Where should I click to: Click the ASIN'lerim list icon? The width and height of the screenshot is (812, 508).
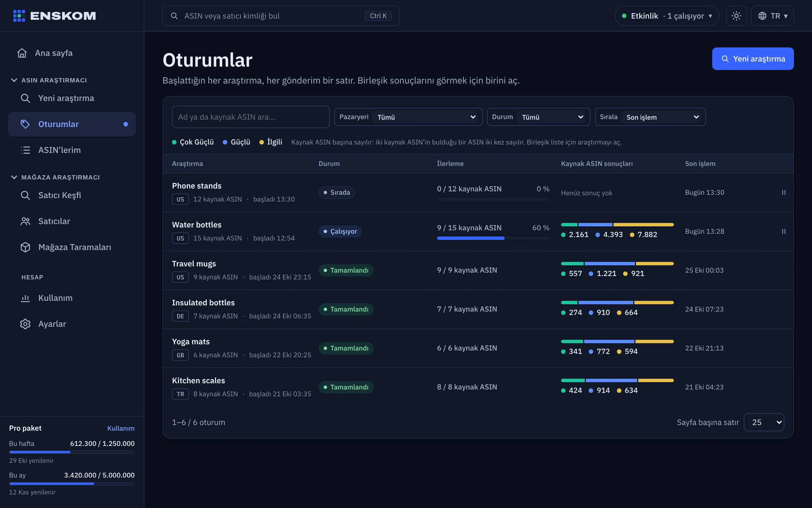point(25,150)
